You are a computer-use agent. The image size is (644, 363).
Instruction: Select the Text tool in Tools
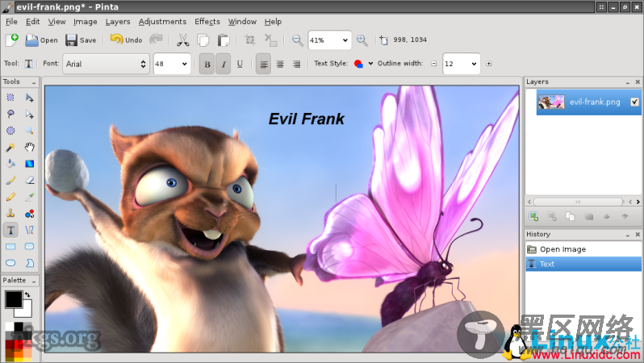click(10, 230)
